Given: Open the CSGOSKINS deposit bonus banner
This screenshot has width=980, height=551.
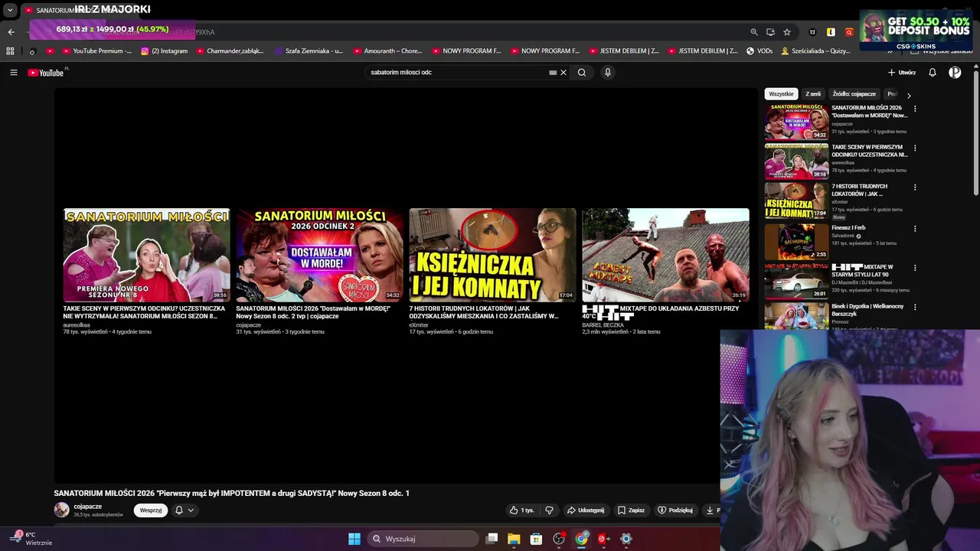Looking at the screenshot, I should [x=915, y=30].
